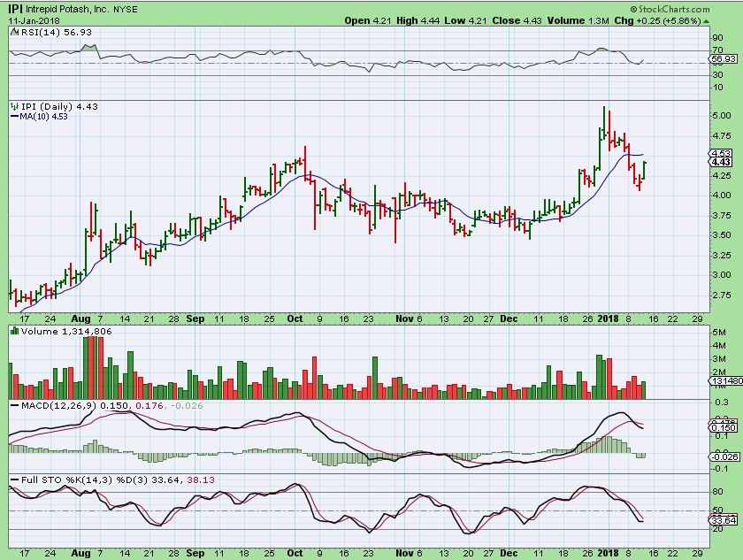This screenshot has height=560, width=743.
Task: Click the blue MA(10) legend line swatch
Action: pyautogui.click(x=14, y=116)
